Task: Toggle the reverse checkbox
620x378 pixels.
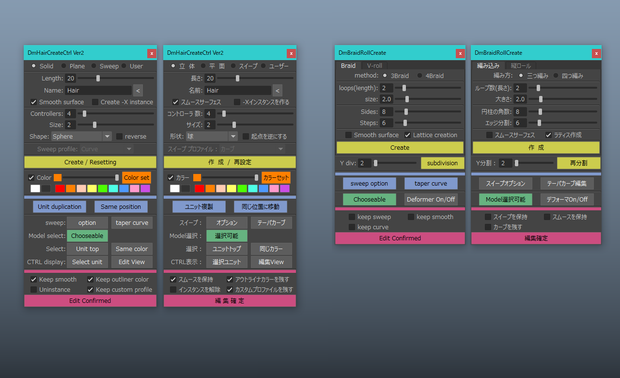Action: [119, 136]
